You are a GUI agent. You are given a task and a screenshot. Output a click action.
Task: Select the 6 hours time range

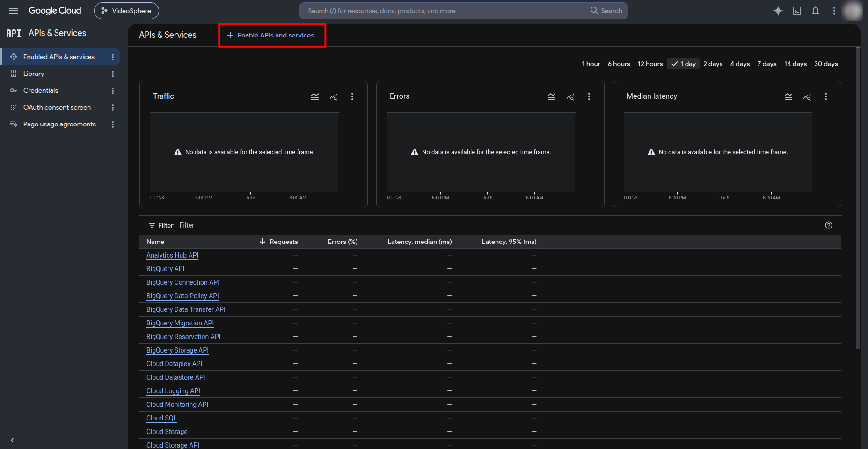pyautogui.click(x=619, y=64)
